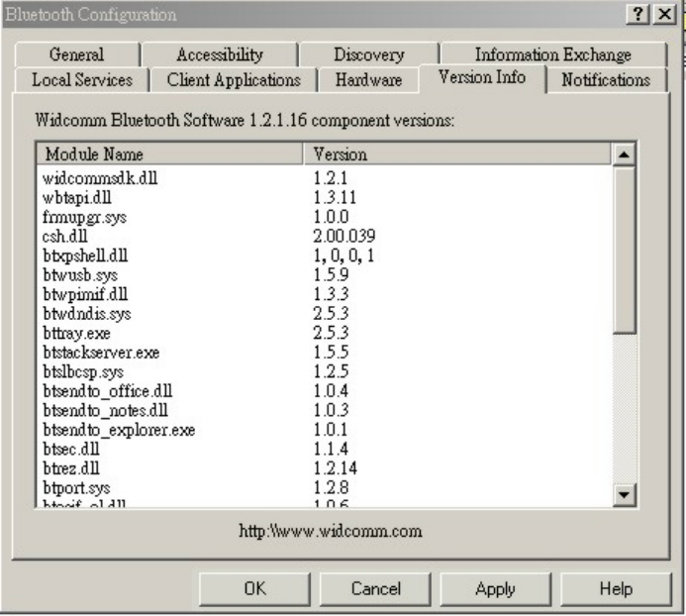Sort by Module Name column header
Image resolution: width=686 pixels, height=616 pixels.
pos(169,154)
